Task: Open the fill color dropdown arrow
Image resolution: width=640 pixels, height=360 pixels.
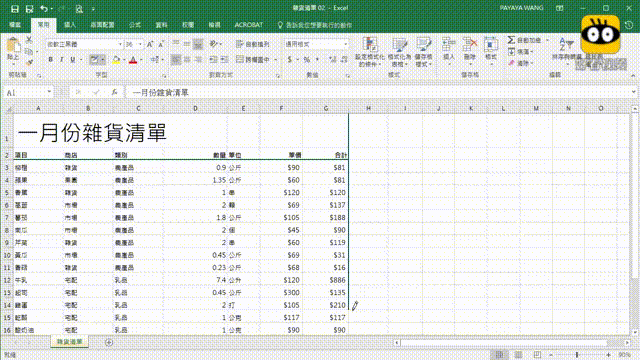Action: point(124,60)
